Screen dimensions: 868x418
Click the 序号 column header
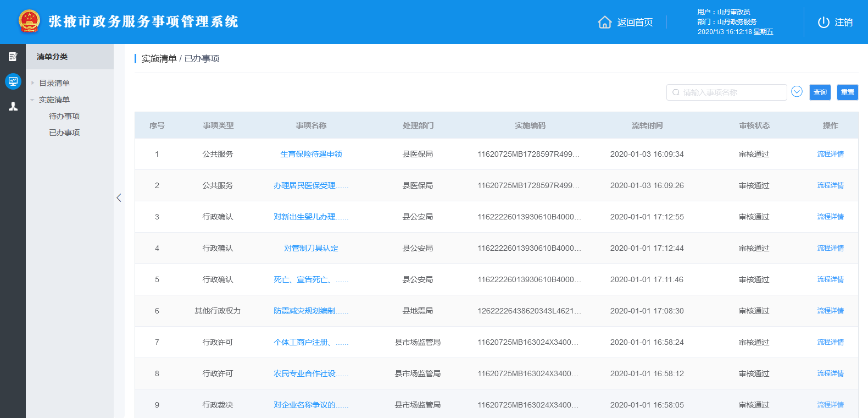157,125
